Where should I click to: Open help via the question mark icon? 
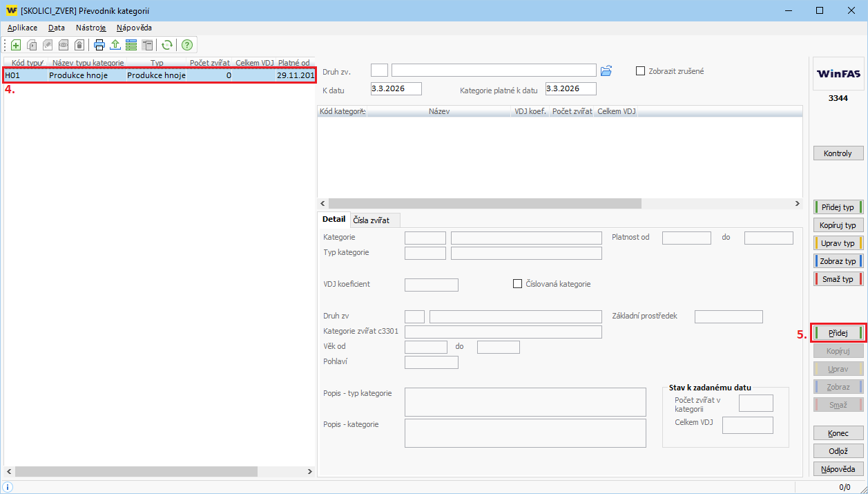pos(186,46)
